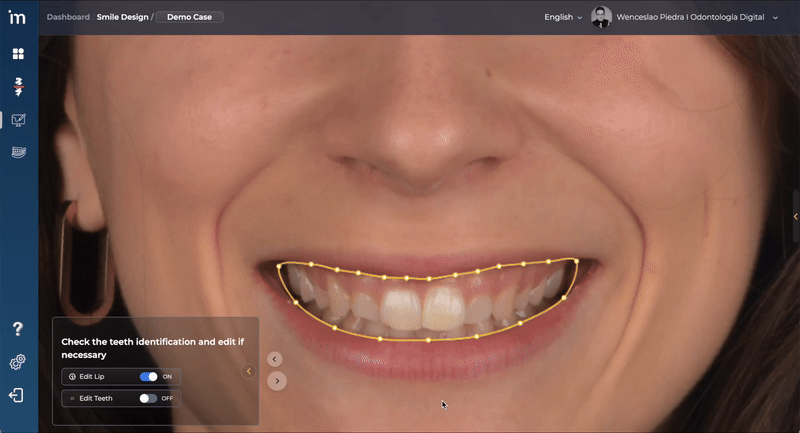This screenshot has width=800, height=433.
Task: Go to the previous step arrow button
Action: click(x=275, y=359)
